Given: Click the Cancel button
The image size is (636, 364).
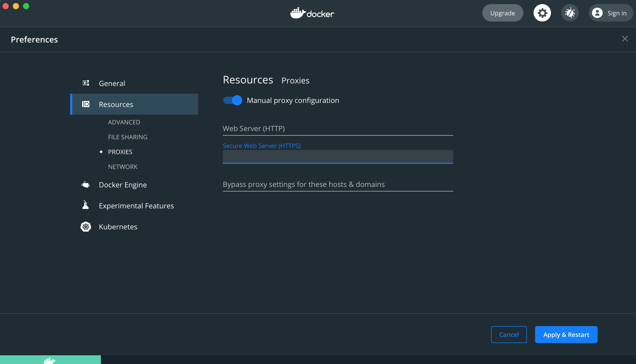Looking at the screenshot, I should click(x=508, y=334).
